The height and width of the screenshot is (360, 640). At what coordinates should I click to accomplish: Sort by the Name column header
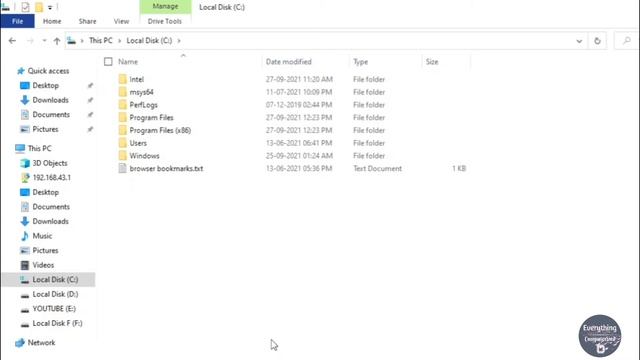point(128,62)
